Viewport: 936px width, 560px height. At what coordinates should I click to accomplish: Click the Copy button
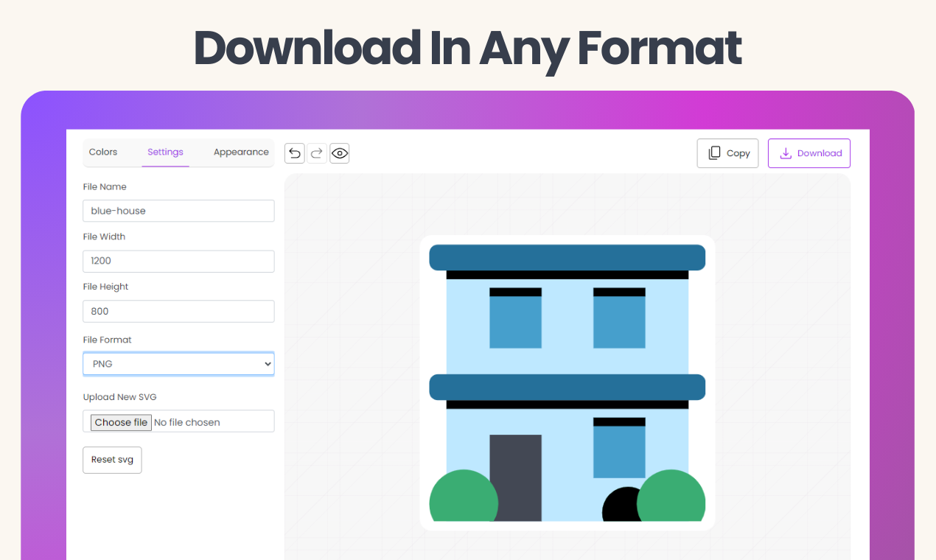(x=727, y=153)
